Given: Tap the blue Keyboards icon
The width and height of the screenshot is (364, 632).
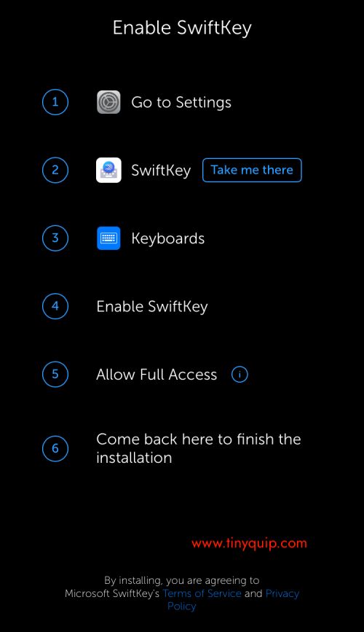Looking at the screenshot, I should point(108,238).
